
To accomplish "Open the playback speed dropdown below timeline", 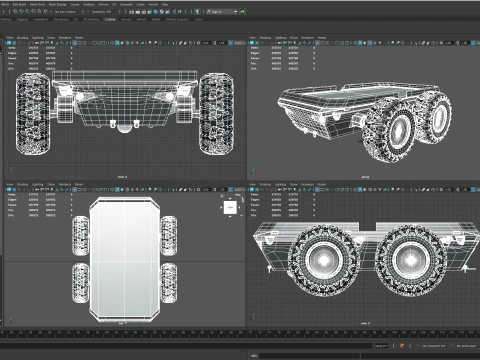I will (x=380, y=346).
